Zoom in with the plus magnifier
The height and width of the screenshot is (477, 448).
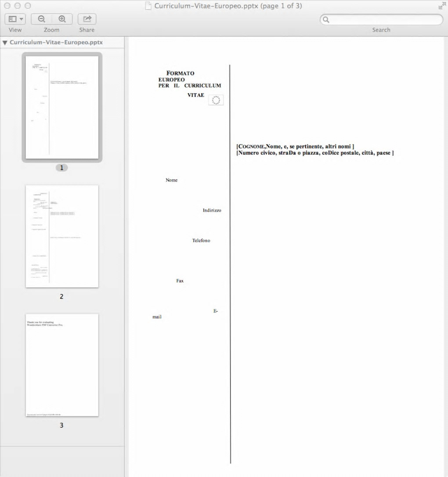coord(62,19)
